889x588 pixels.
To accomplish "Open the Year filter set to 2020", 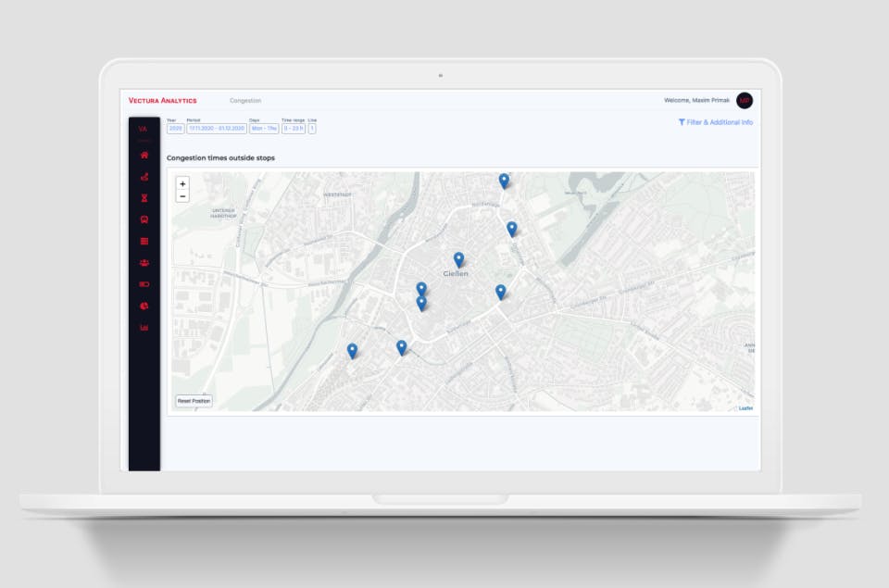I will (176, 129).
